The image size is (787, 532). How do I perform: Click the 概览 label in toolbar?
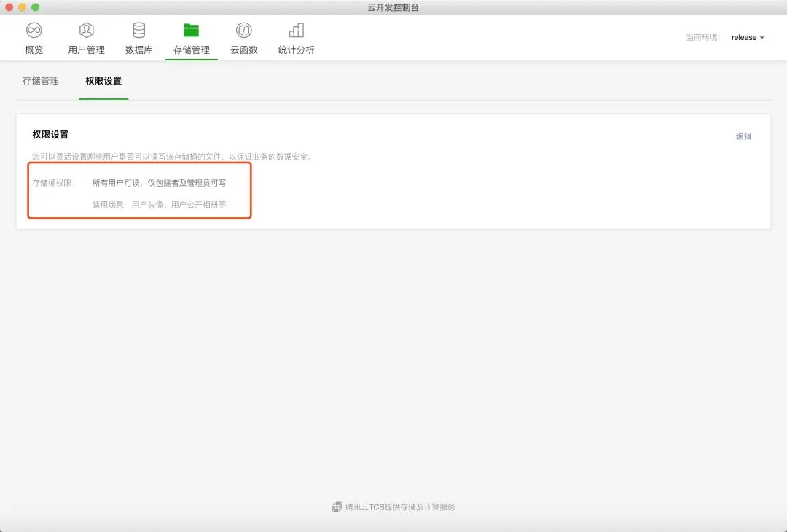pyautogui.click(x=34, y=50)
